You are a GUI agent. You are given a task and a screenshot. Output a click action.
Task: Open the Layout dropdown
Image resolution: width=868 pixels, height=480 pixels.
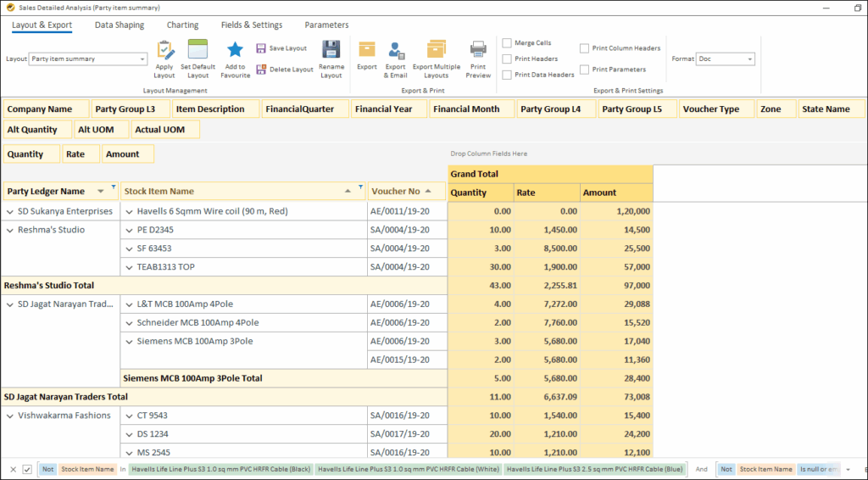click(x=142, y=59)
